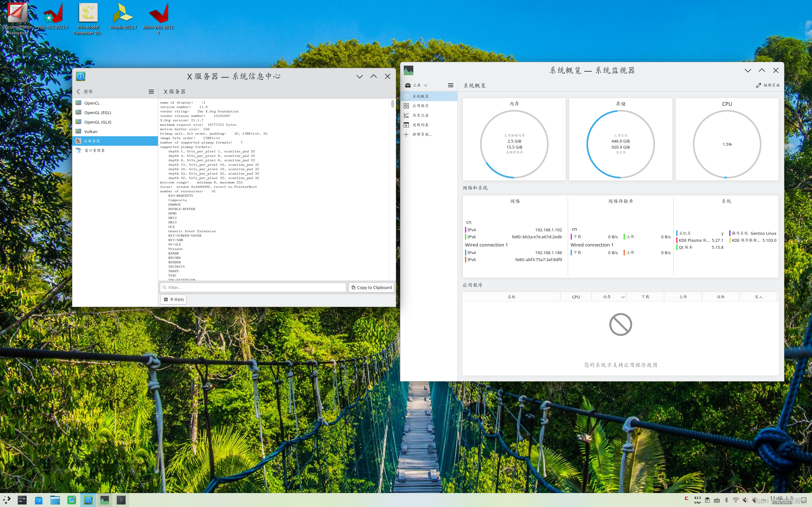Open memory column sort dropdown arrow
This screenshot has width=812, height=507.
click(623, 297)
